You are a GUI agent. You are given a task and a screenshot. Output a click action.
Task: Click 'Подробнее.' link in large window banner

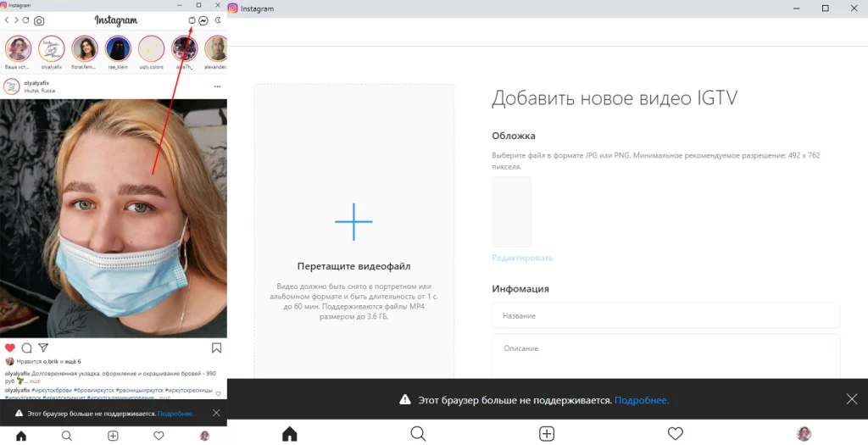(x=642, y=400)
